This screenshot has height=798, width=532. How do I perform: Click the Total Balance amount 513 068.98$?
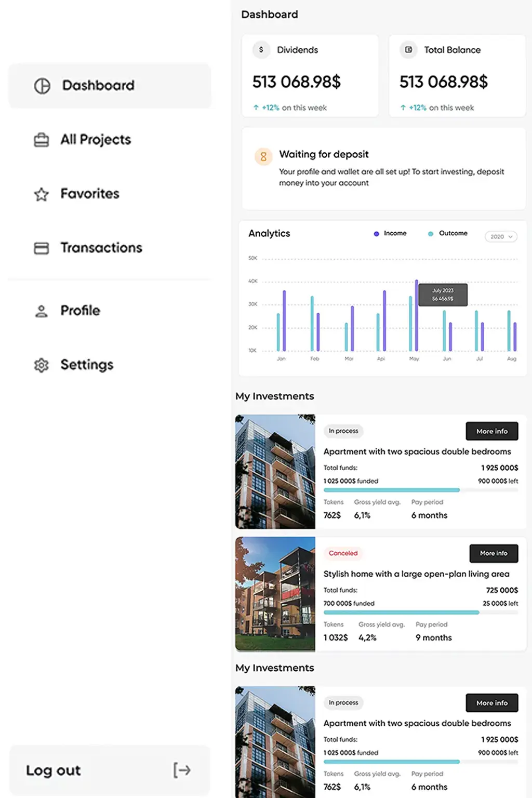(444, 82)
